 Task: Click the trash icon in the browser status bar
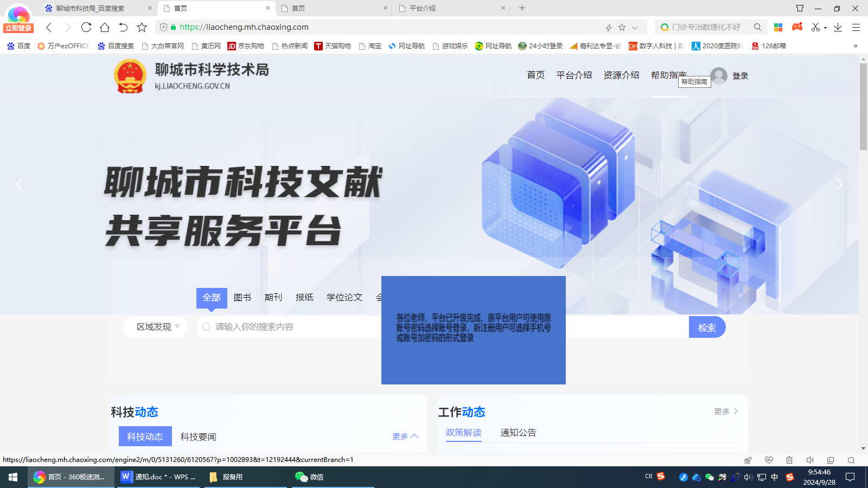(x=789, y=460)
